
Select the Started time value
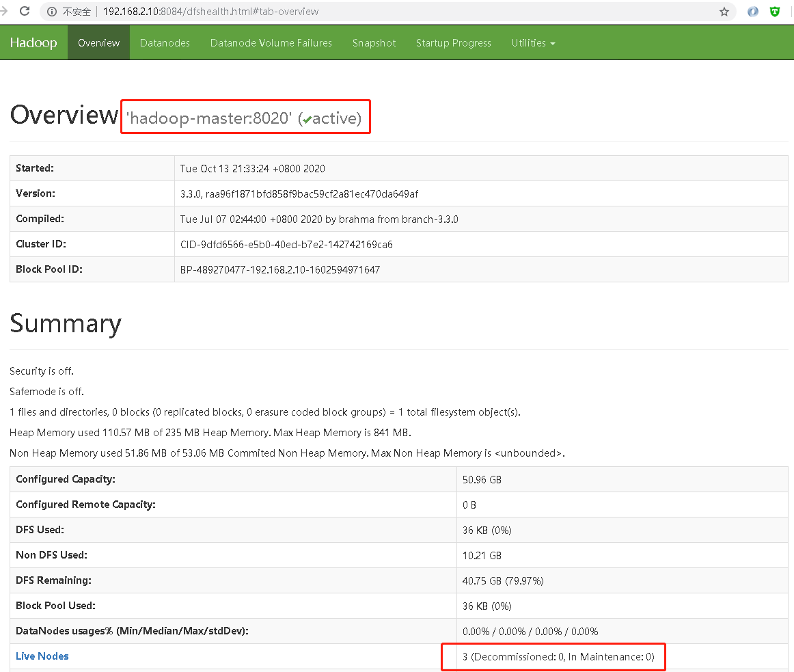click(253, 168)
